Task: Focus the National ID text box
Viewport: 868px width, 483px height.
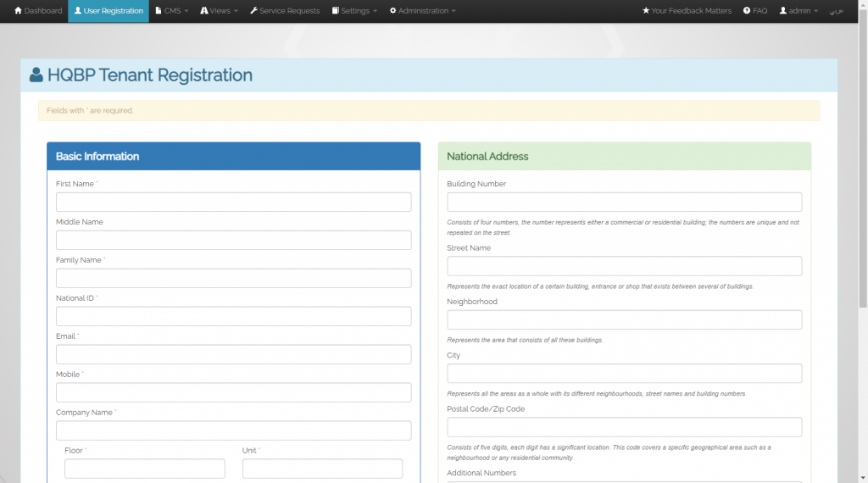Action: pos(233,316)
